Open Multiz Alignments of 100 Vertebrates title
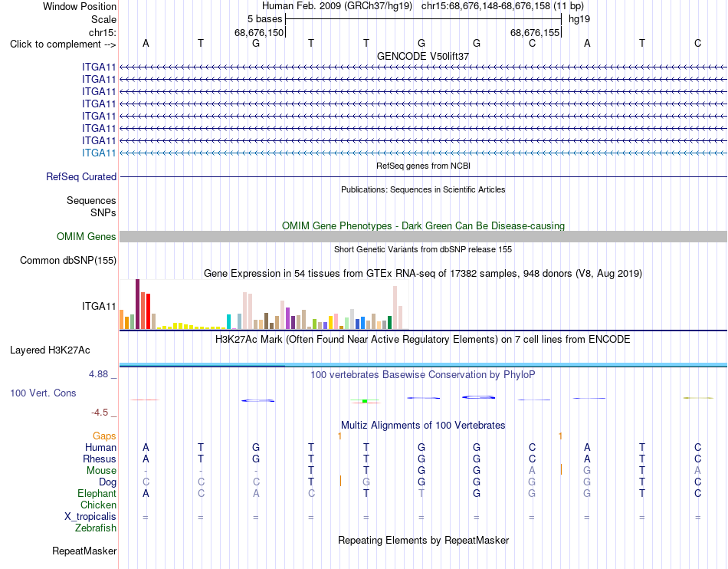 [423, 425]
